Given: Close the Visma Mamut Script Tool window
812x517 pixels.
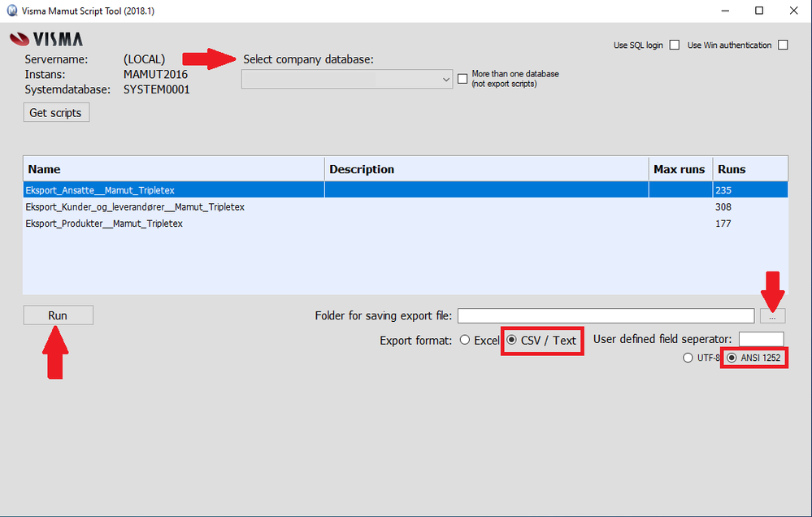Looking at the screenshot, I should (x=793, y=11).
